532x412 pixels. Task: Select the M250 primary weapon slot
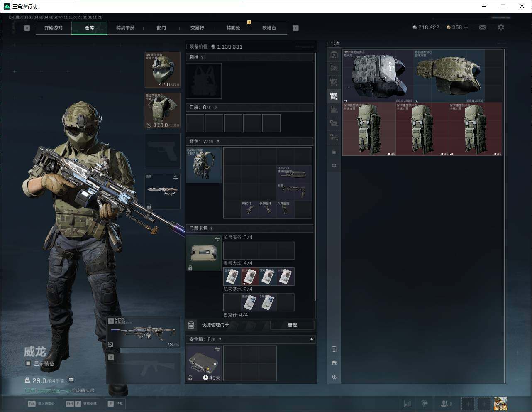pyautogui.click(x=144, y=332)
